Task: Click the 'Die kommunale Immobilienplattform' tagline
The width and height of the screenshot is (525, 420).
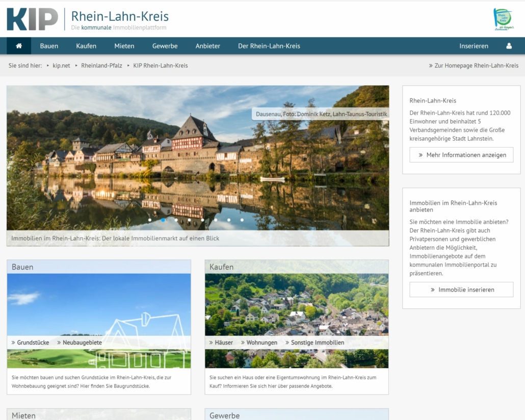Action: (119, 28)
